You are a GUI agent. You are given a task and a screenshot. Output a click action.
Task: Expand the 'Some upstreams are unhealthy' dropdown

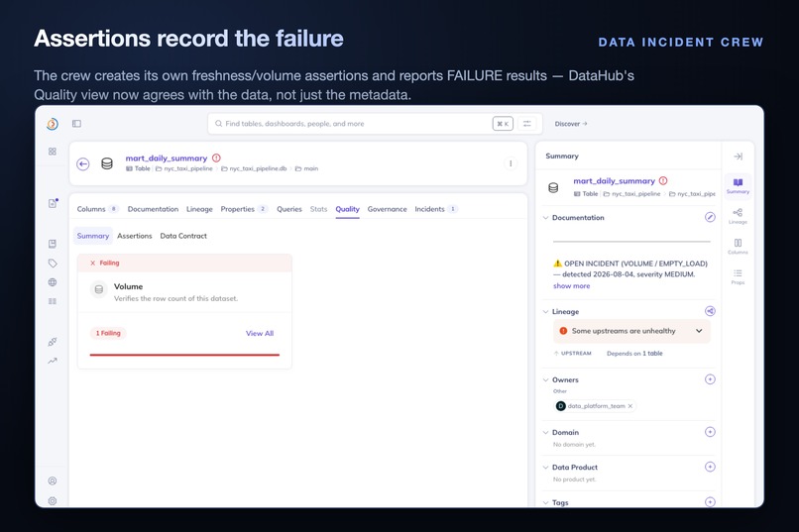699,331
